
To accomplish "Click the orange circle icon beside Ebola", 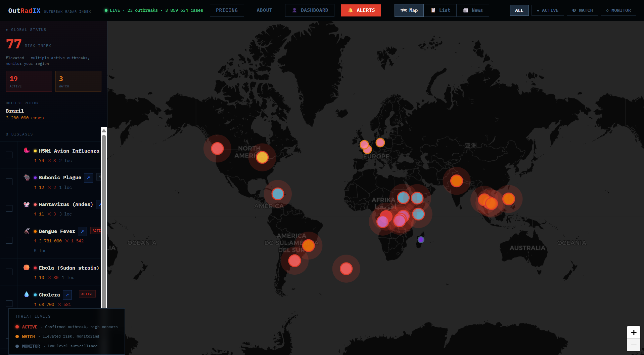I will (27, 268).
